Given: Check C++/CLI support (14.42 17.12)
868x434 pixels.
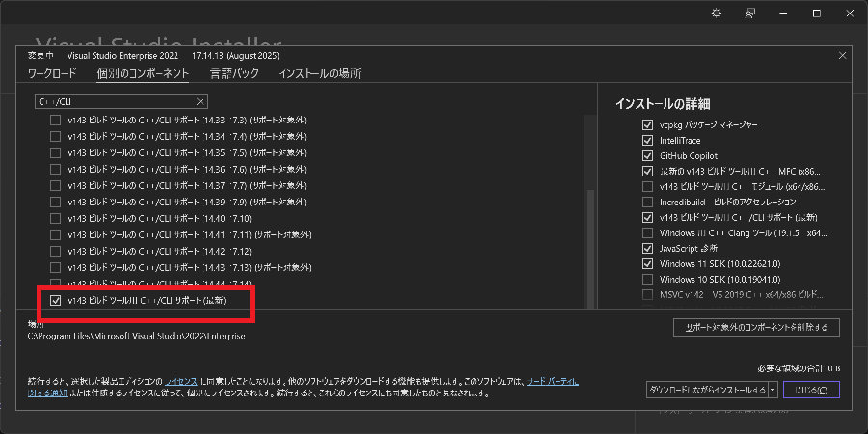Looking at the screenshot, I should 55,252.
